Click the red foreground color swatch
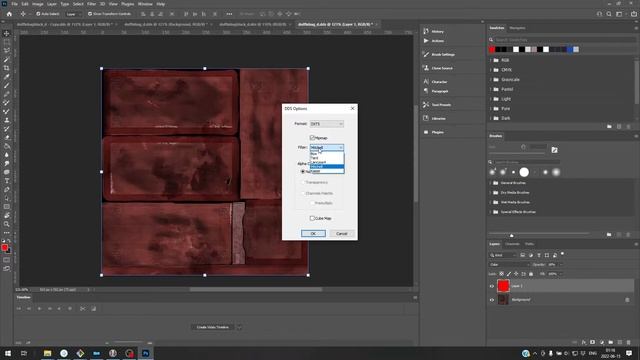The image size is (640, 360). (4, 247)
